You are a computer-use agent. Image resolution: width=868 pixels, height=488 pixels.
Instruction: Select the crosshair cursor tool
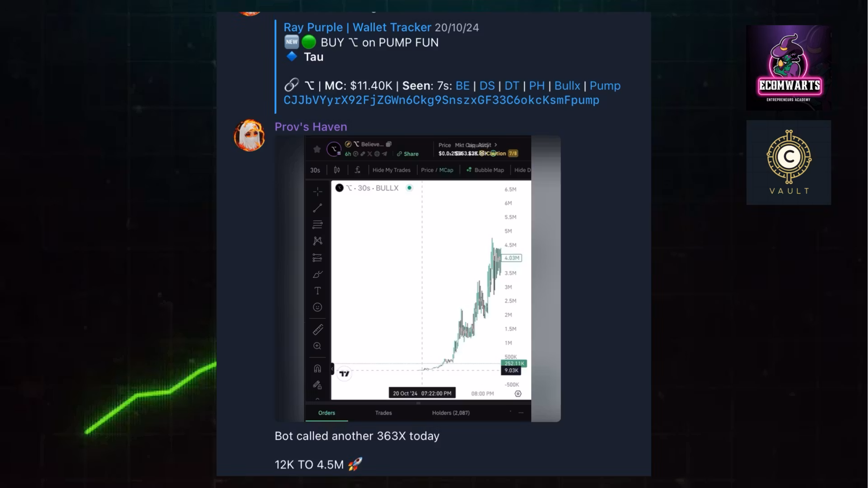coord(317,192)
